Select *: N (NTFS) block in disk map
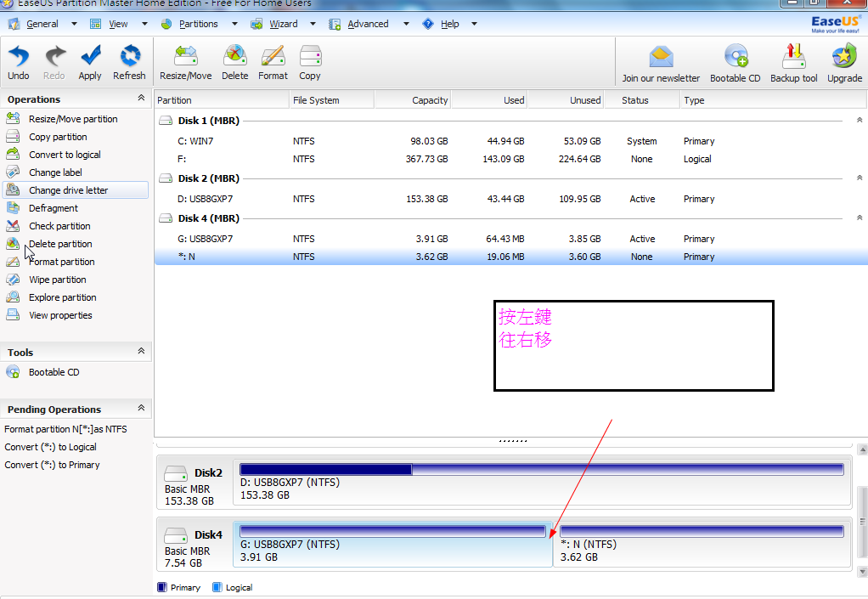The image size is (868, 599). pyautogui.click(x=702, y=544)
